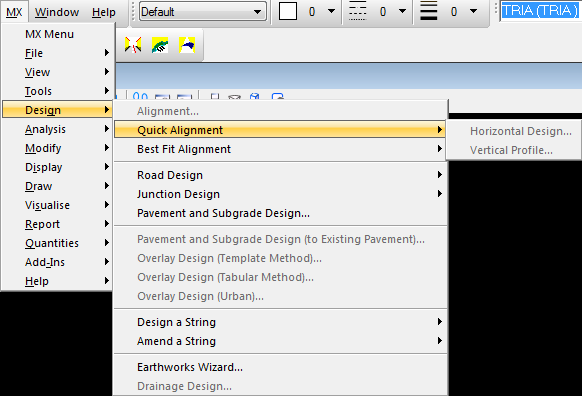Click the dashed line style icon
The image size is (582, 396).
click(357, 12)
